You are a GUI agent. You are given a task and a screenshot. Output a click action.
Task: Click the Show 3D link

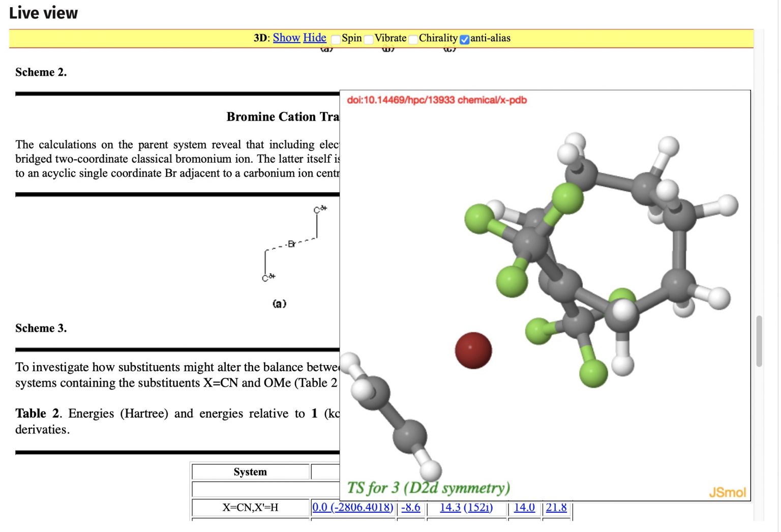pos(286,37)
